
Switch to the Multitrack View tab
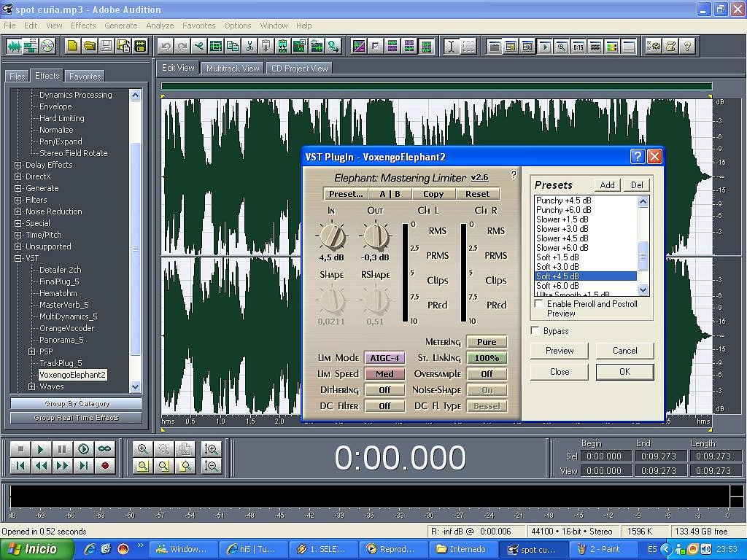(x=233, y=69)
